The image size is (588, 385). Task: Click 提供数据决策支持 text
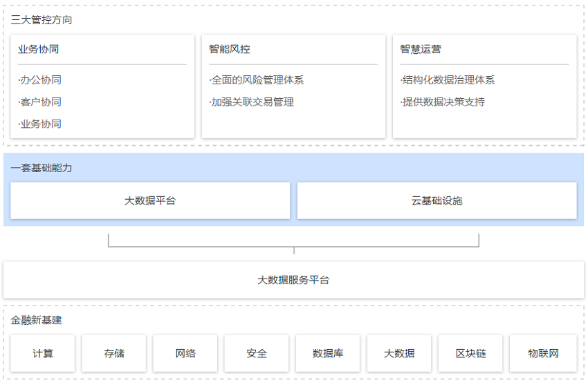point(442,102)
